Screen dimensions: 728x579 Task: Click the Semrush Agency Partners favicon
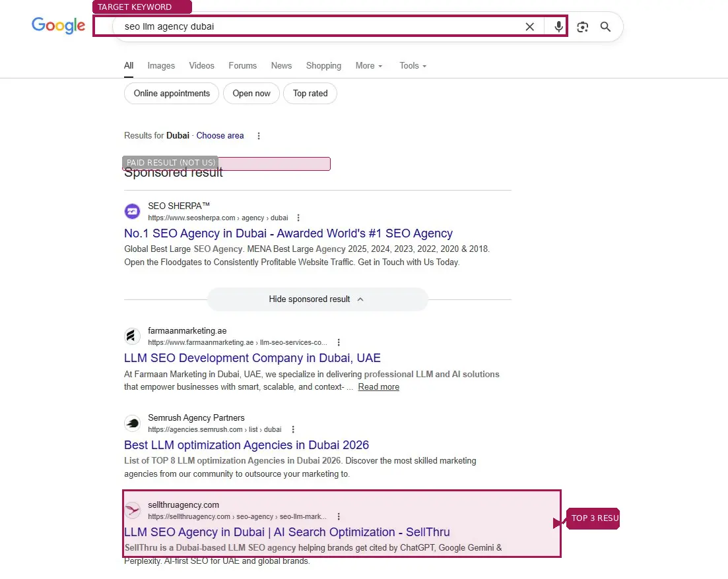[132, 423]
